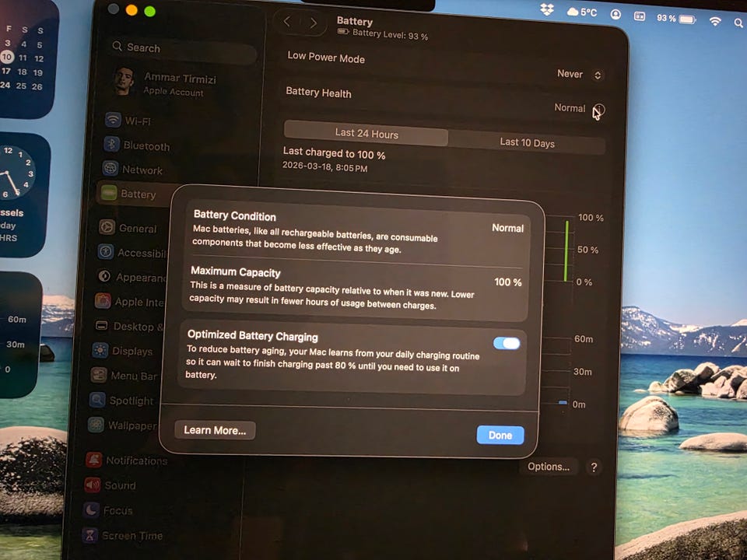Click Maximum Capacity 100 % value
This screenshot has height=560, width=747.
pos(508,282)
